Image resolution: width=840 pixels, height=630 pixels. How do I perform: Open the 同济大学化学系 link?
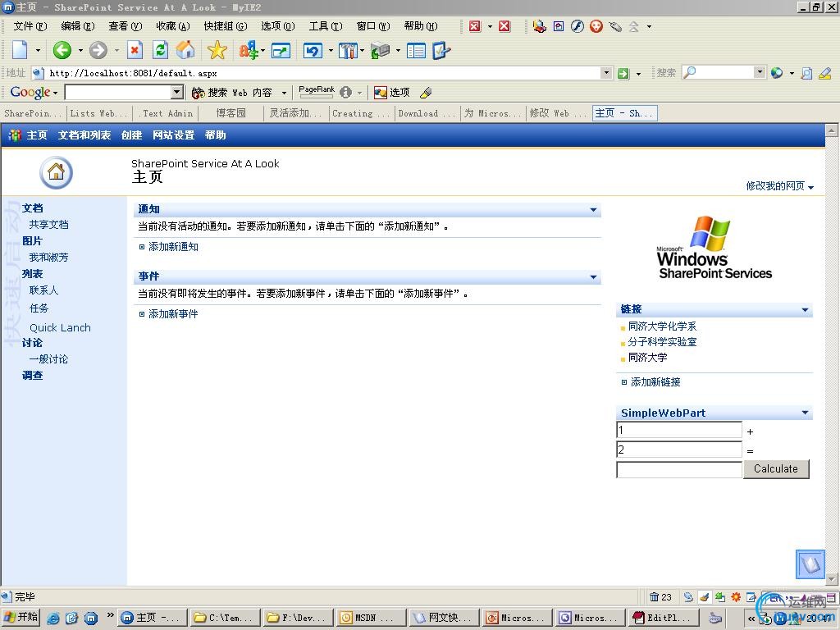[x=662, y=326]
